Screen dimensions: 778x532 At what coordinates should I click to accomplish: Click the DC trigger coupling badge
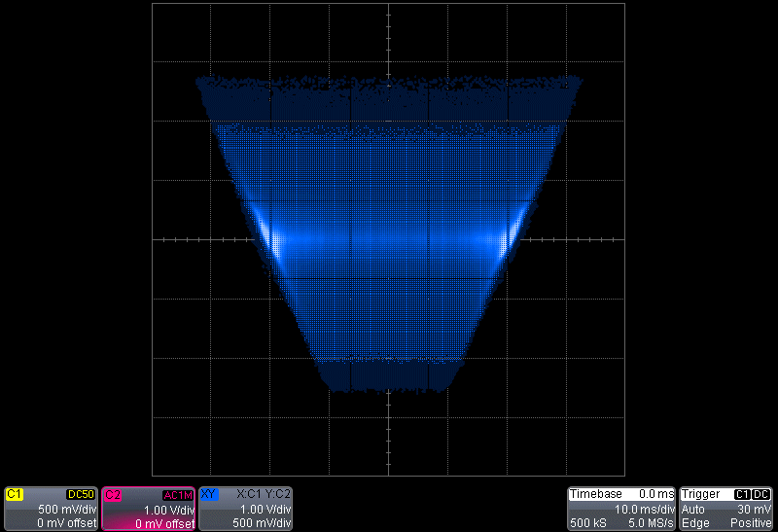pyautogui.click(x=761, y=494)
